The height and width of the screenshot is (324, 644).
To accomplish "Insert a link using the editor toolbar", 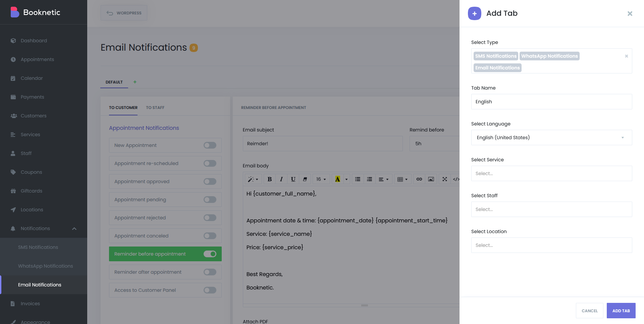I will pos(419,179).
